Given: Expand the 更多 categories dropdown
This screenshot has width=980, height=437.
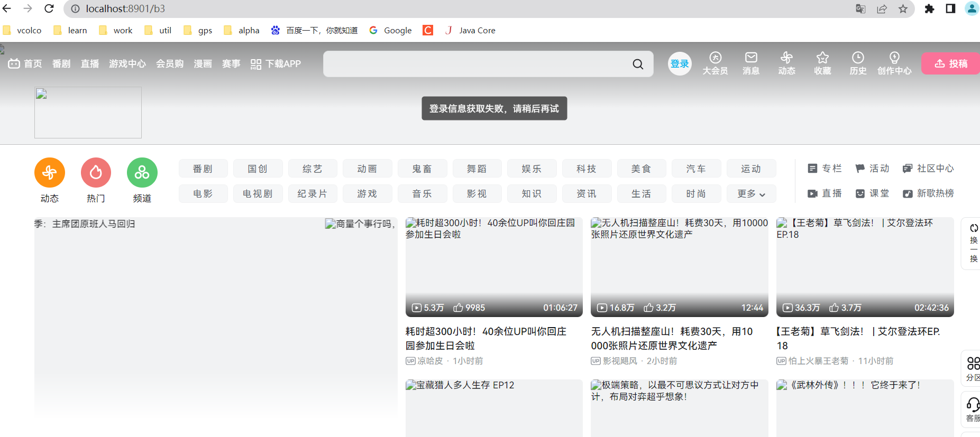Looking at the screenshot, I should tap(751, 193).
